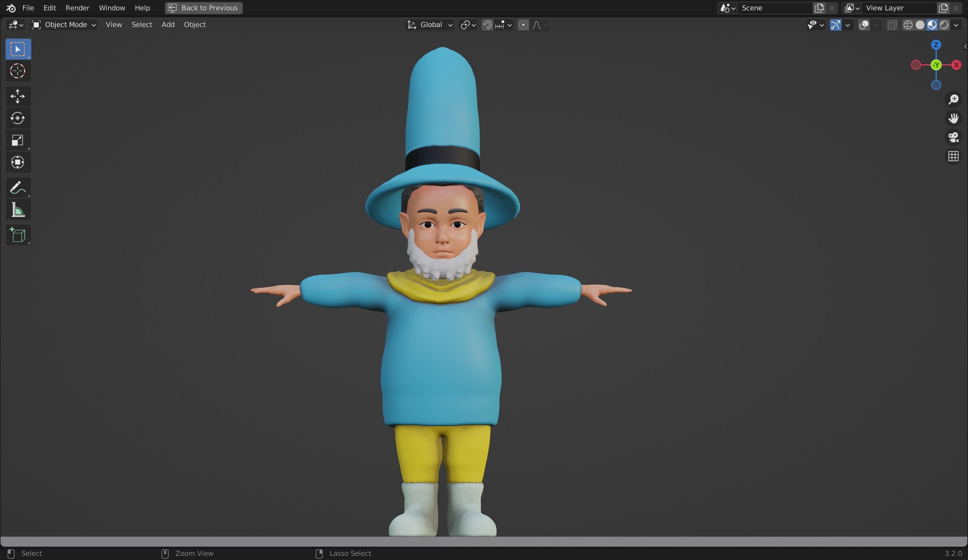Choose the Scale tool
This screenshot has width=968, height=560.
(18, 140)
